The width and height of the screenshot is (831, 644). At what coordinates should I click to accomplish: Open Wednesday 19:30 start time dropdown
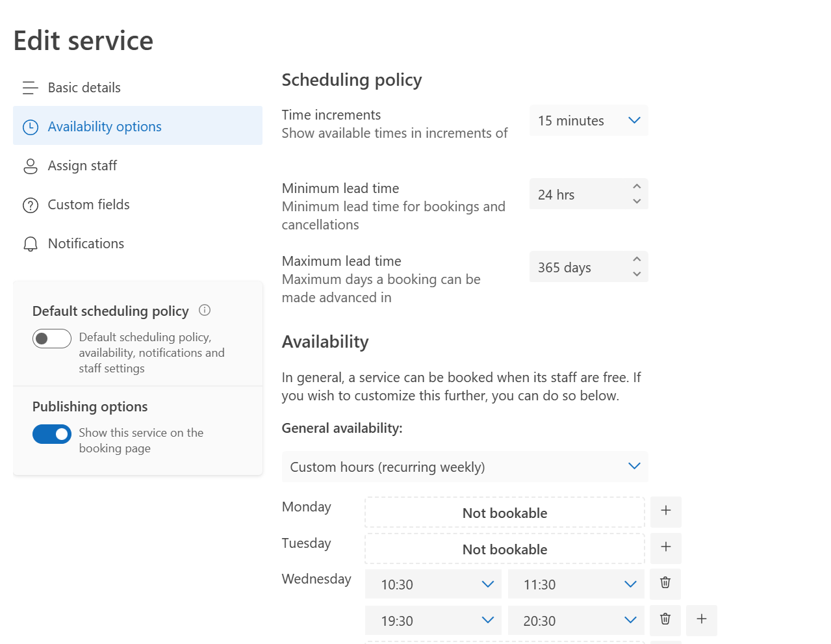click(433, 621)
